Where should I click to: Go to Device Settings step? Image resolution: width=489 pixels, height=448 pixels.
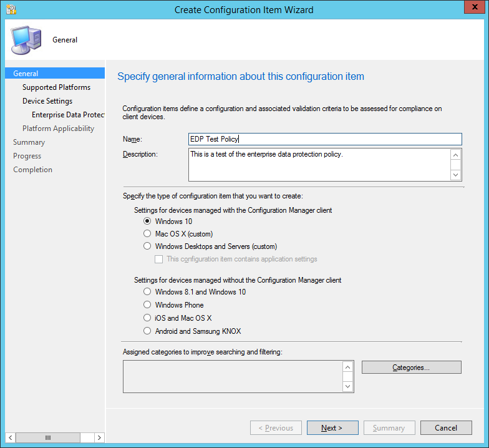(x=47, y=101)
